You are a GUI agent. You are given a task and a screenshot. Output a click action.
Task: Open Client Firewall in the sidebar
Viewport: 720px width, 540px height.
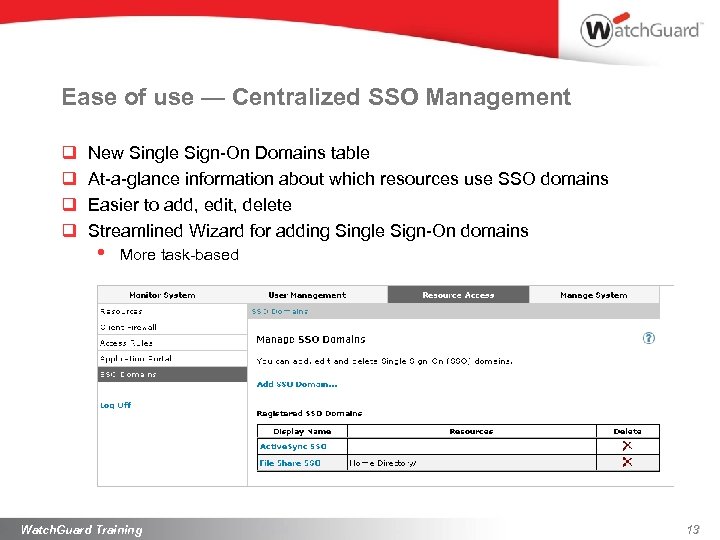172,327
